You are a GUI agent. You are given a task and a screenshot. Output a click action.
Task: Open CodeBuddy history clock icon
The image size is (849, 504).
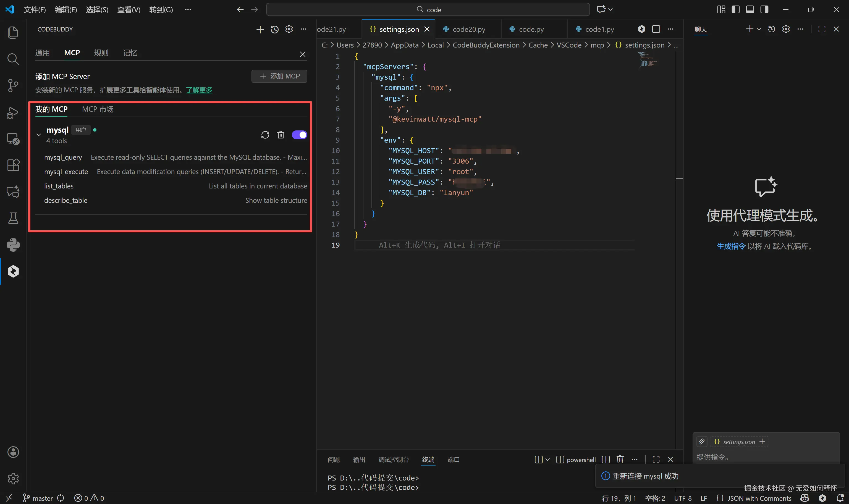[x=274, y=30]
